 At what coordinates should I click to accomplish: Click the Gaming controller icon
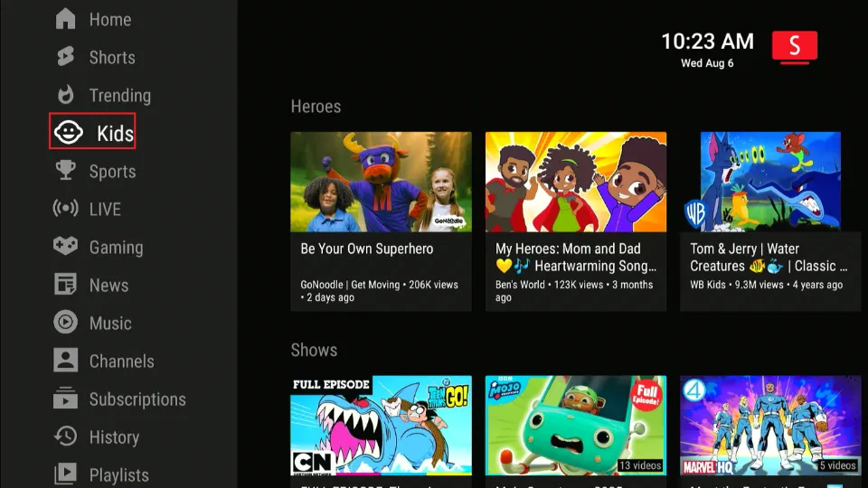click(x=65, y=246)
